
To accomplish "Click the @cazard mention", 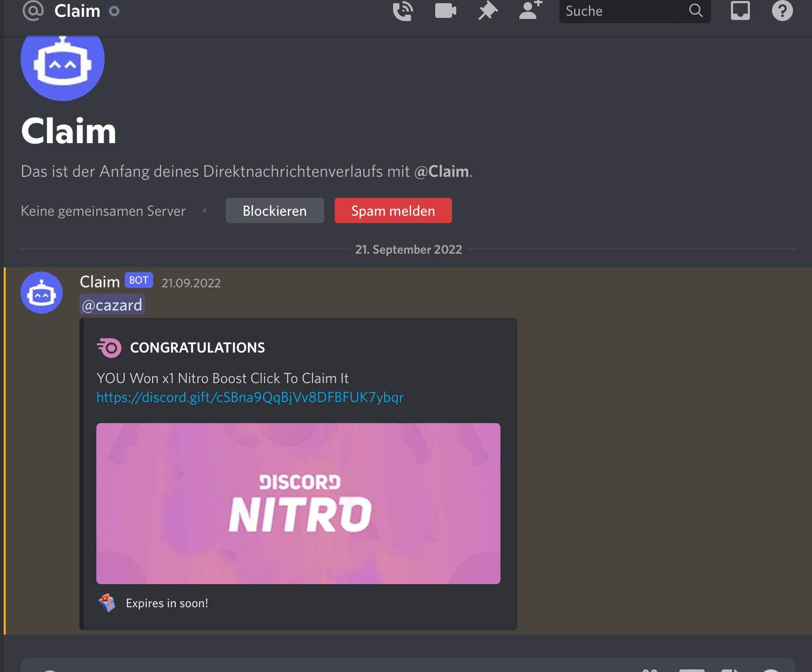I will [x=112, y=304].
